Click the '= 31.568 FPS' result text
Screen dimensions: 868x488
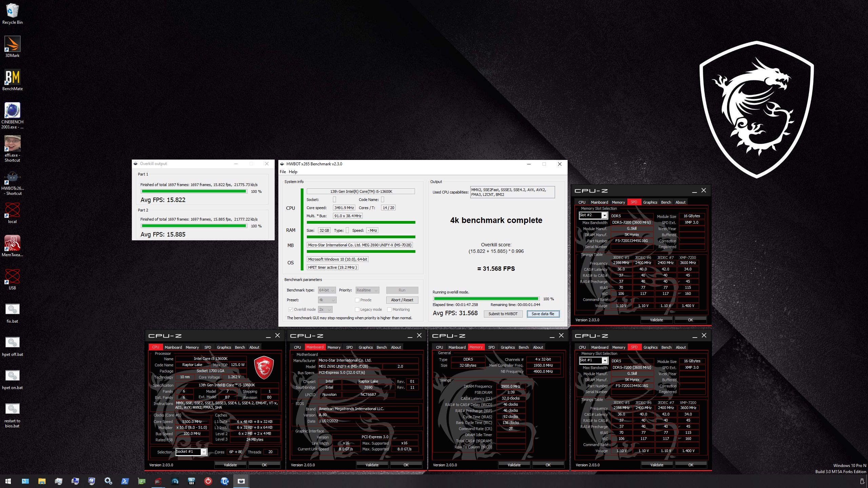point(496,269)
